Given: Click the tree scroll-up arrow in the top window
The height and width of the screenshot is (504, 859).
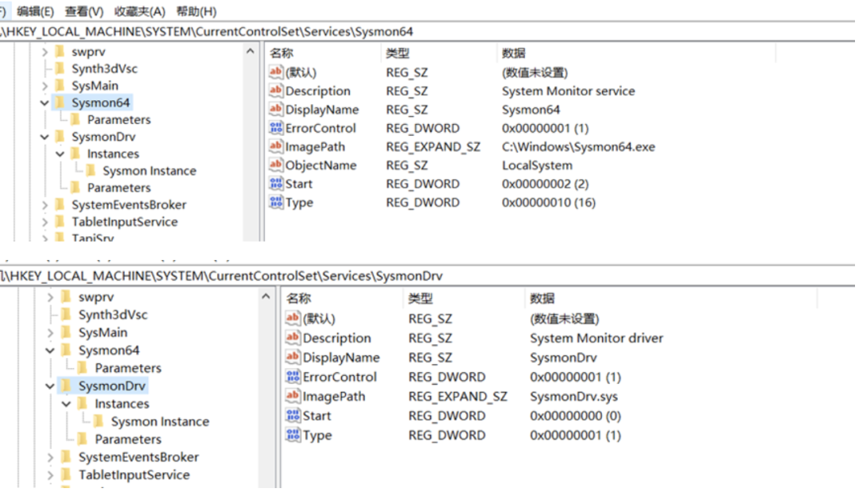Looking at the screenshot, I should tap(251, 52).
